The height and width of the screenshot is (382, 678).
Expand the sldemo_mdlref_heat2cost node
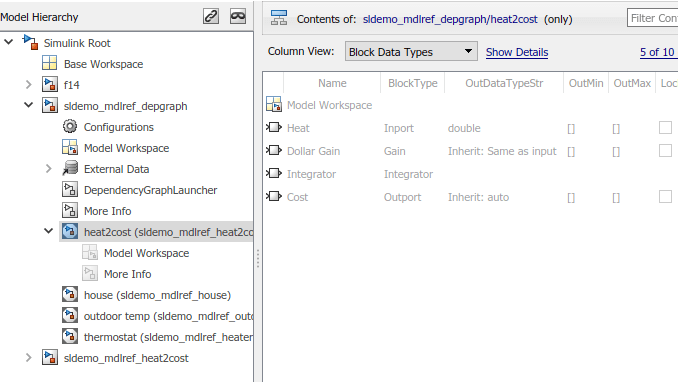pos(29,358)
